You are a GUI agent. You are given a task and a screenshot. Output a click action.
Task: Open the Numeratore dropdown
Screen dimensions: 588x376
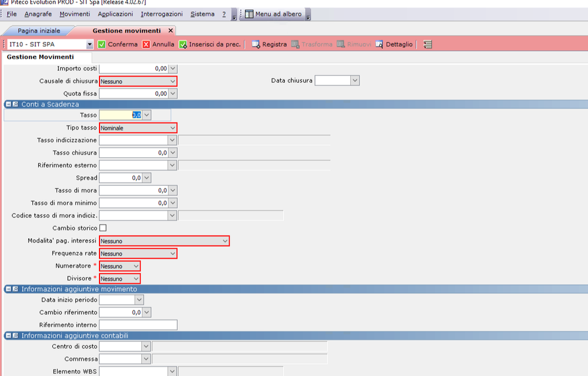[119, 266]
